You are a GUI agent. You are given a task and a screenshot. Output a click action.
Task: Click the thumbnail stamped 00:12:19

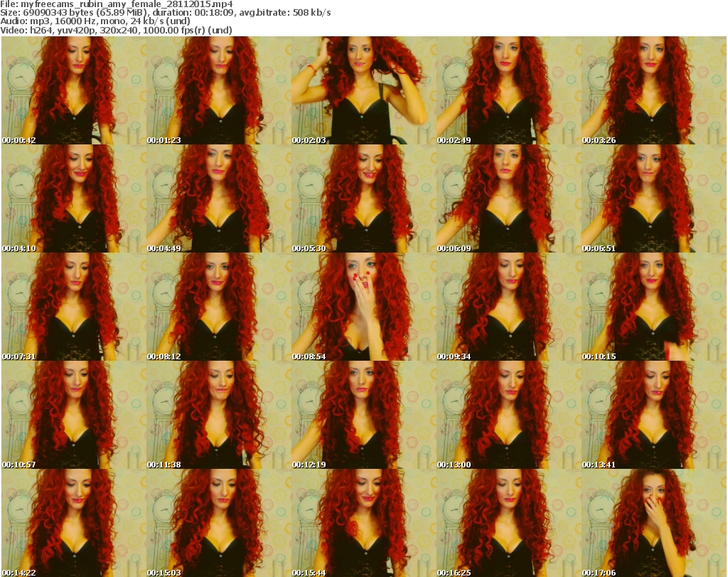(364, 415)
